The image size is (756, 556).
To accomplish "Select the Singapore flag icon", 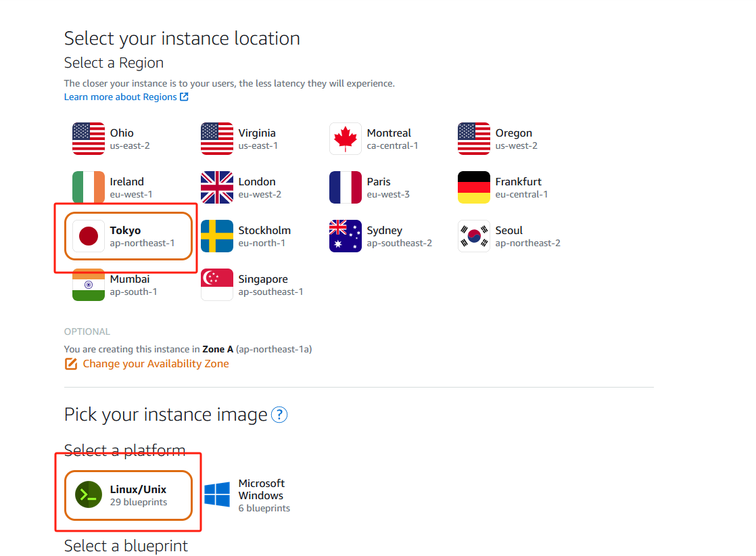I will coord(217,285).
